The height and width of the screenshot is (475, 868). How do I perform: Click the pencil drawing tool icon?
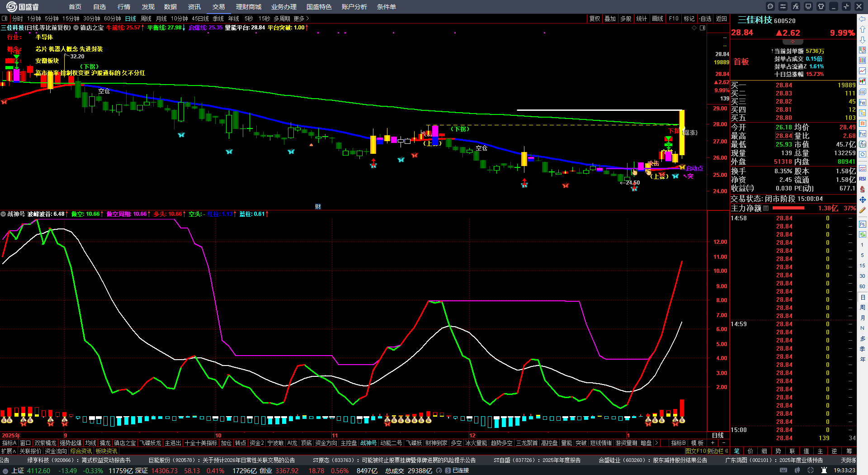tap(862, 210)
